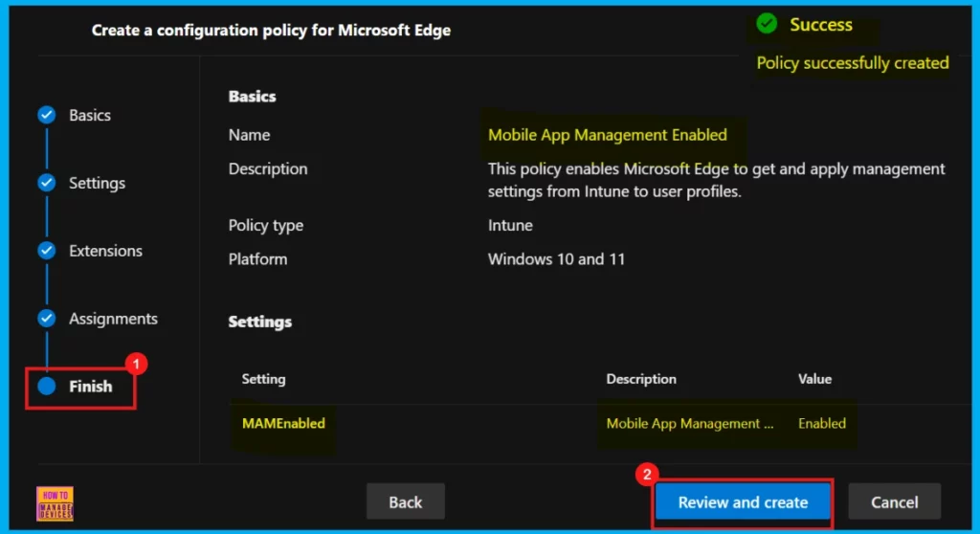
Task: Click the Finish step circle icon
Action: [47, 387]
